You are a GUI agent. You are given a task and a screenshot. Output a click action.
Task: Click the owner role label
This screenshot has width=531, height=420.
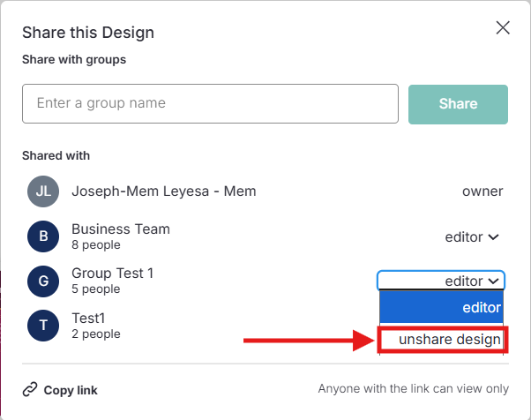click(482, 191)
